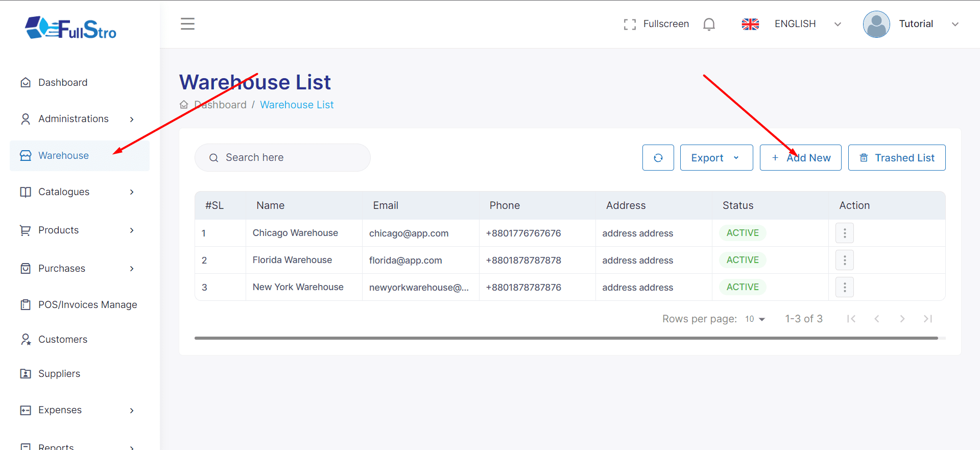Expand the Catalogues sidebar menu
Image resolution: width=980 pixels, height=450 pixels.
coord(77,192)
